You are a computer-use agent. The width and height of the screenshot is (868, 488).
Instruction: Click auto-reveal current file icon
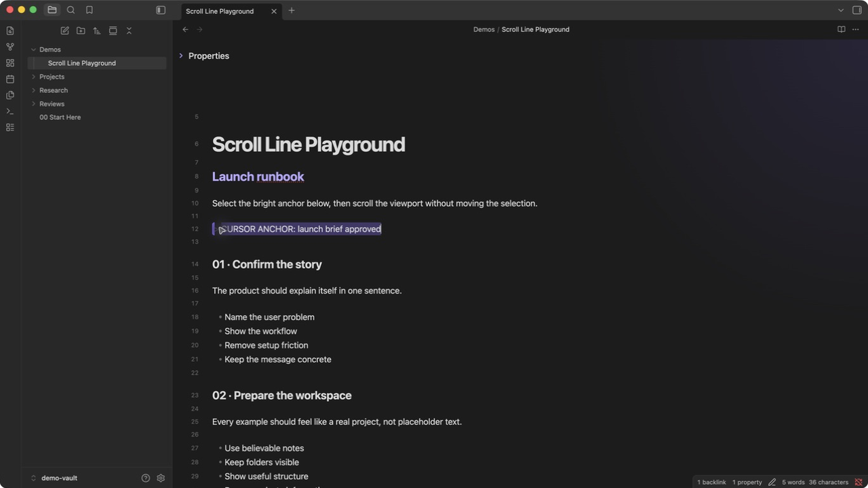113,30
